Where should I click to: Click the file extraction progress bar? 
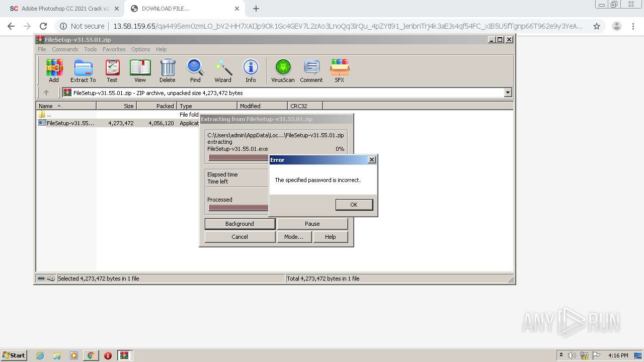[x=238, y=157]
